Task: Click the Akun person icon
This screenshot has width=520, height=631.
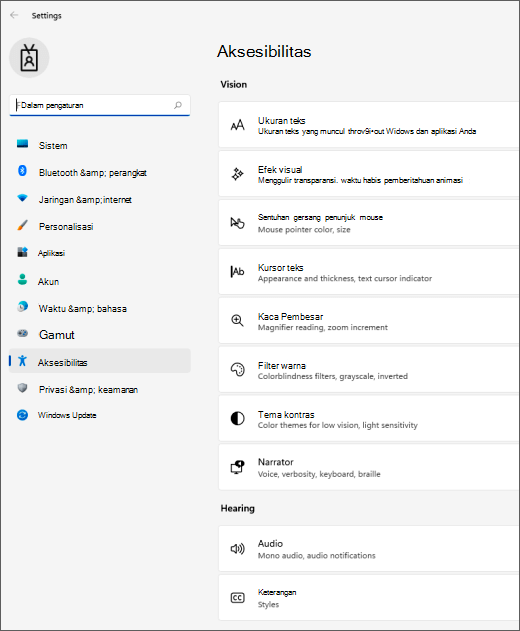Action: pyautogui.click(x=23, y=279)
